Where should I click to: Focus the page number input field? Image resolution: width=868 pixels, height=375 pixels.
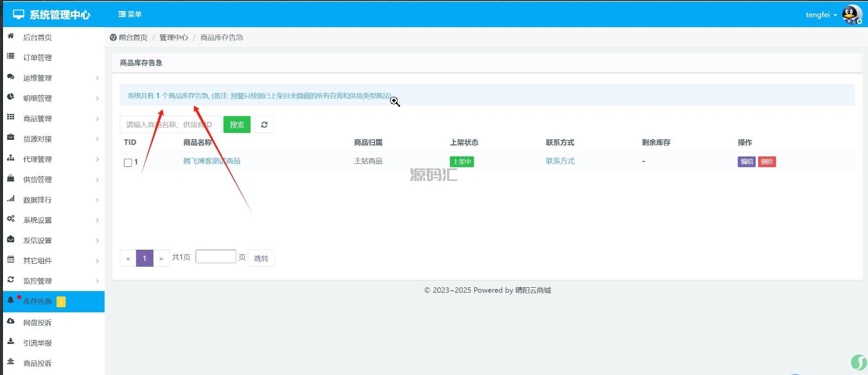tap(216, 257)
